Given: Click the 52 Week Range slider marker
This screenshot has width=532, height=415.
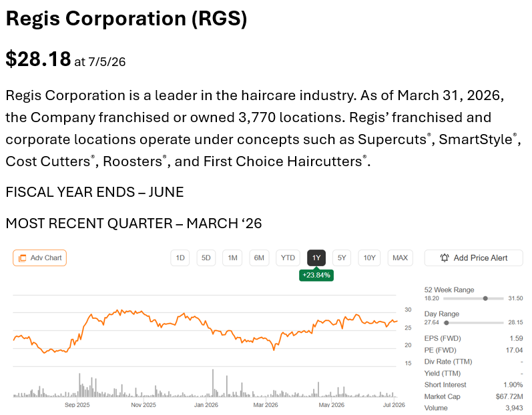Looking at the screenshot, I should point(485,298).
